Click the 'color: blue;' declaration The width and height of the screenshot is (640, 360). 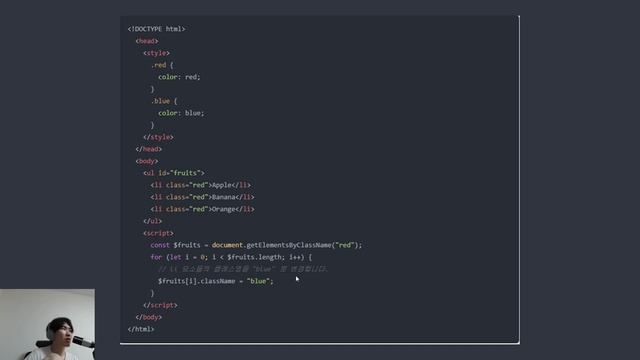[181, 113]
